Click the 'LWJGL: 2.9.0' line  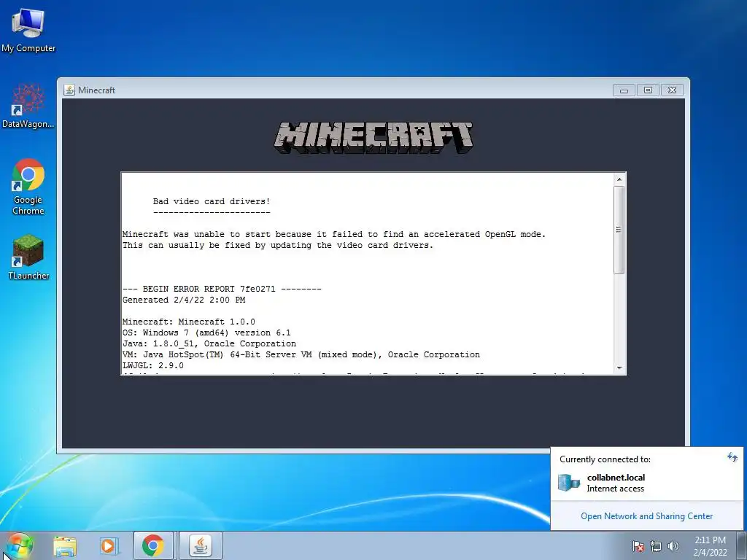[x=153, y=366]
